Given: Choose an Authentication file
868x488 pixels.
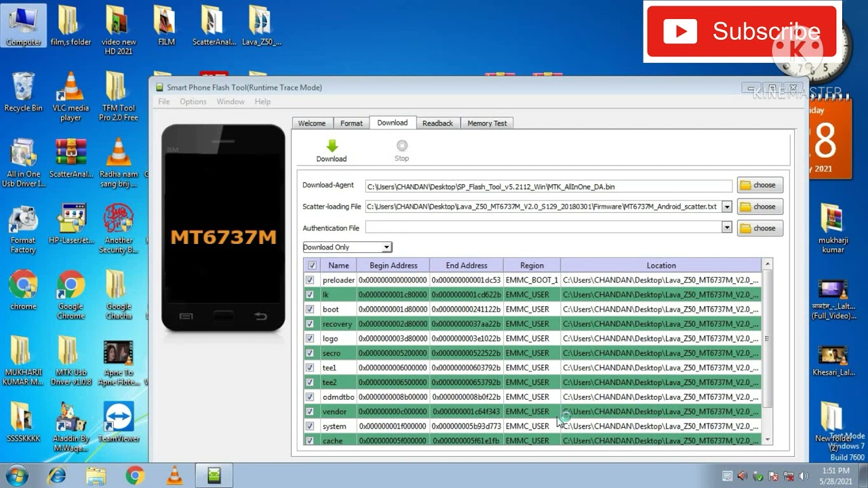Looking at the screenshot, I should 760,228.
